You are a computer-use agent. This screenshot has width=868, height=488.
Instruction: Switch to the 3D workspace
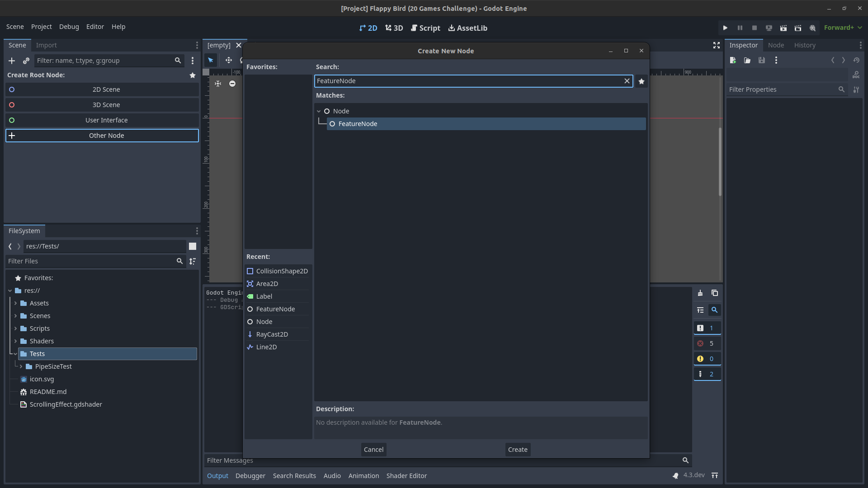(x=394, y=28)
